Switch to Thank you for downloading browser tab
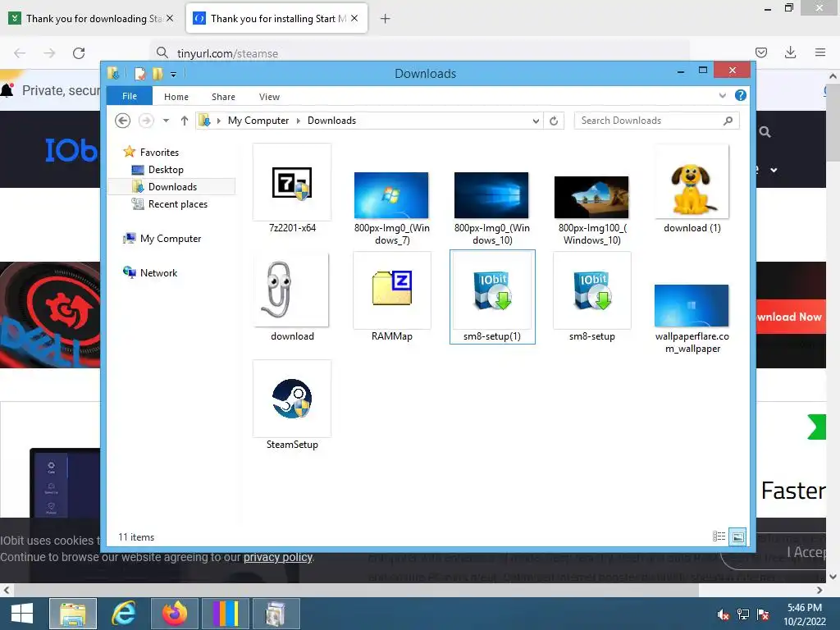Viewport: 840px width, 630px height. coord(92,18)
